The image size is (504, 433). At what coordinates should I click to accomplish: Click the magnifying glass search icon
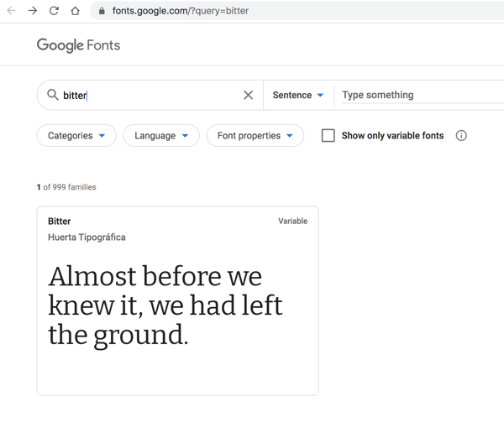[x=53, y=95]
